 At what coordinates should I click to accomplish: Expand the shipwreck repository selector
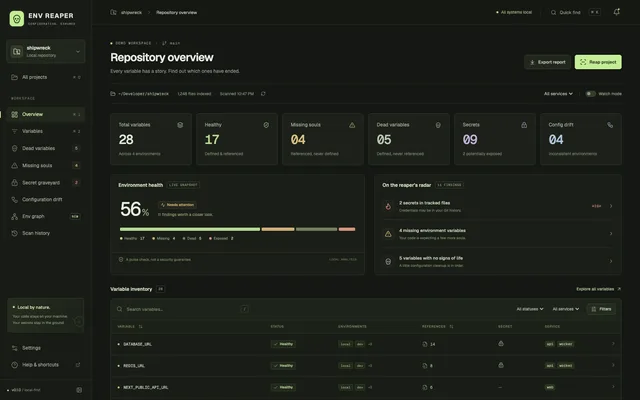[x=45, y=51]
